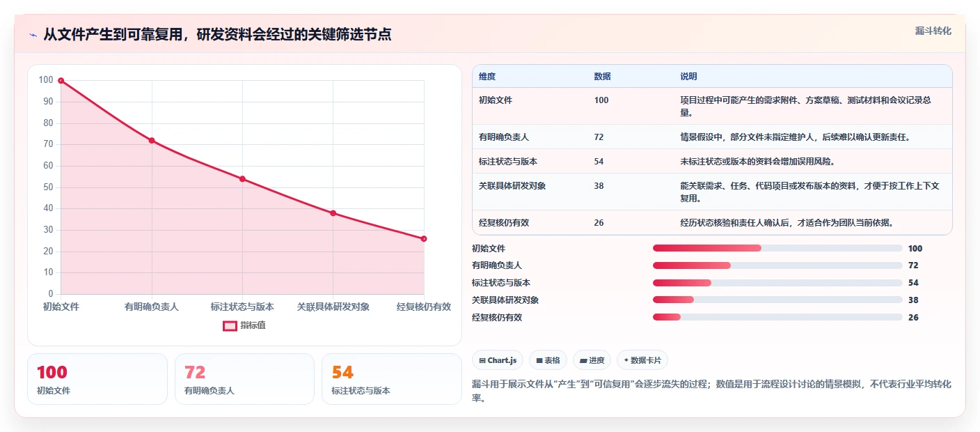Click the 关联具体研发对象 progress bar
Image resolution: width=980 pixels, height=432 pixels.
(777, 300)
